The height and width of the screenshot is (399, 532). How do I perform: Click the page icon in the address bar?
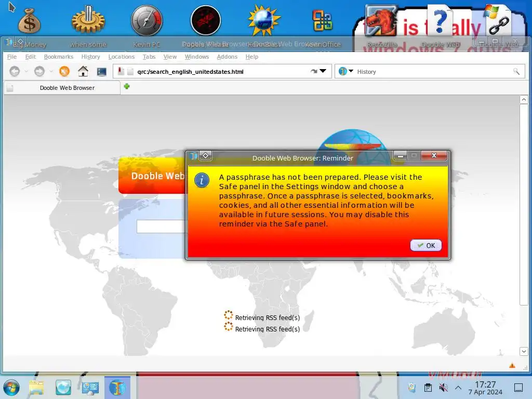(130, 72)
